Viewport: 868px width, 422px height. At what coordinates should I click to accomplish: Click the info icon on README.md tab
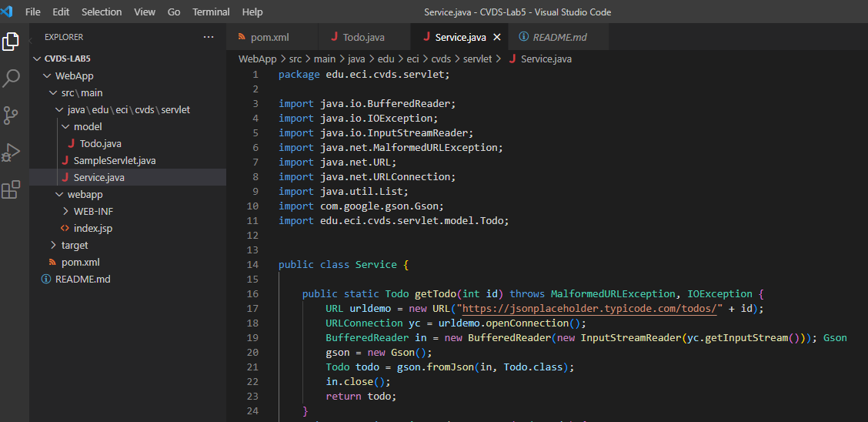[523, 36]
